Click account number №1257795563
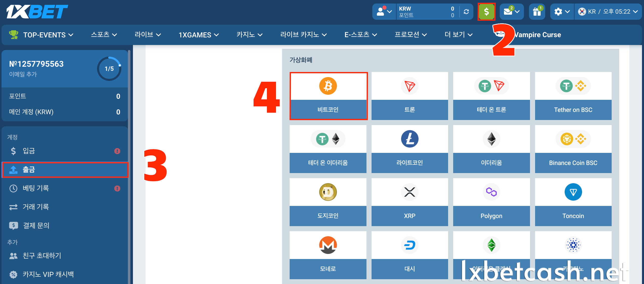Image resolution: width=644 pixels, height=284 pixels. click(36, 64)
